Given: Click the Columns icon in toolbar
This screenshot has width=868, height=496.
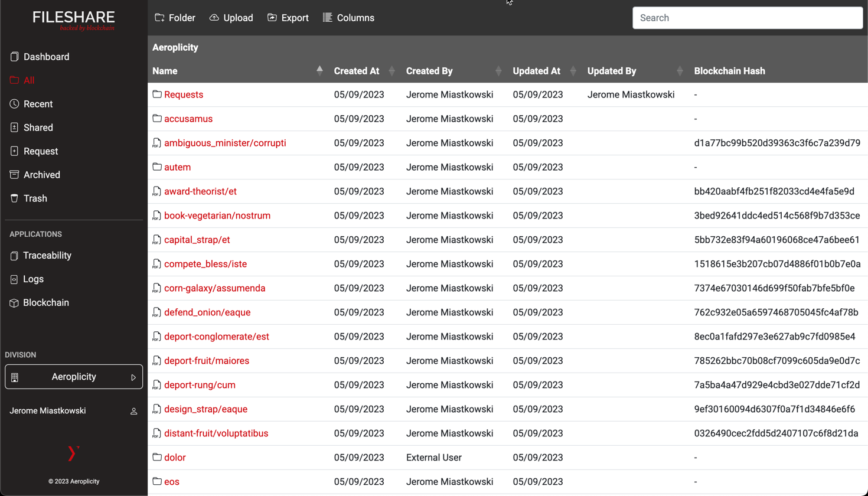Looking at the screenshot, I should tap(327, 18).
